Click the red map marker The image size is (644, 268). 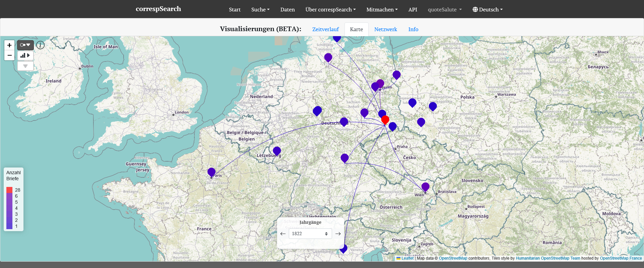pos(385,119)
